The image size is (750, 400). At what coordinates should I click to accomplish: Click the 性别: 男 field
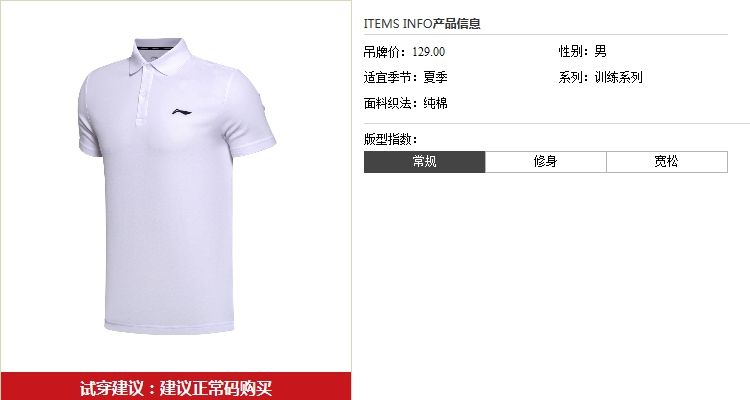pos(583,51)
